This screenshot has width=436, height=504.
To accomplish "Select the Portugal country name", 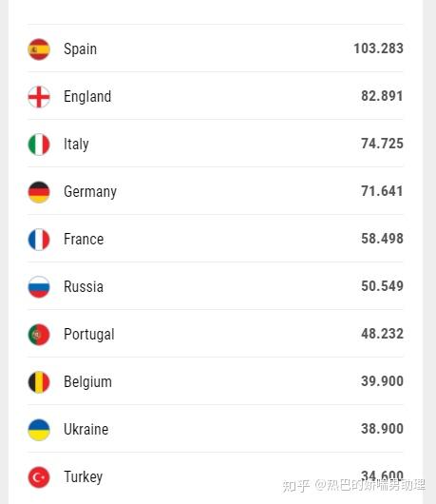I will [89, 335].
